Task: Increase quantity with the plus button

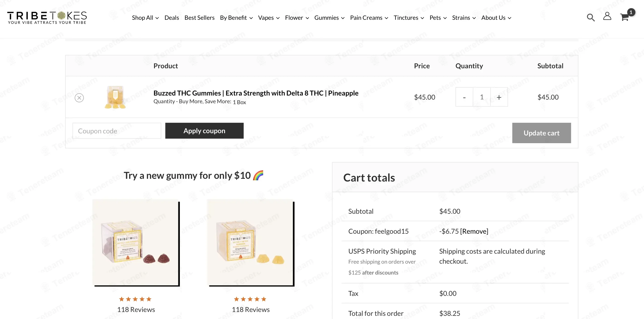Action: [x=499, y=97]
